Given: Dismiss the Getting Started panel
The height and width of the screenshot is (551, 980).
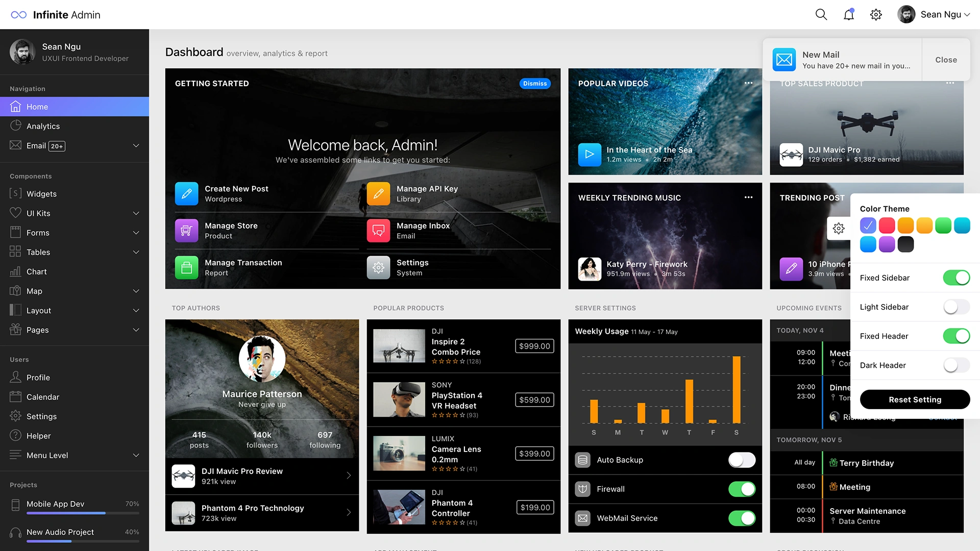Looking at the screenshot, I should (535, 83).
